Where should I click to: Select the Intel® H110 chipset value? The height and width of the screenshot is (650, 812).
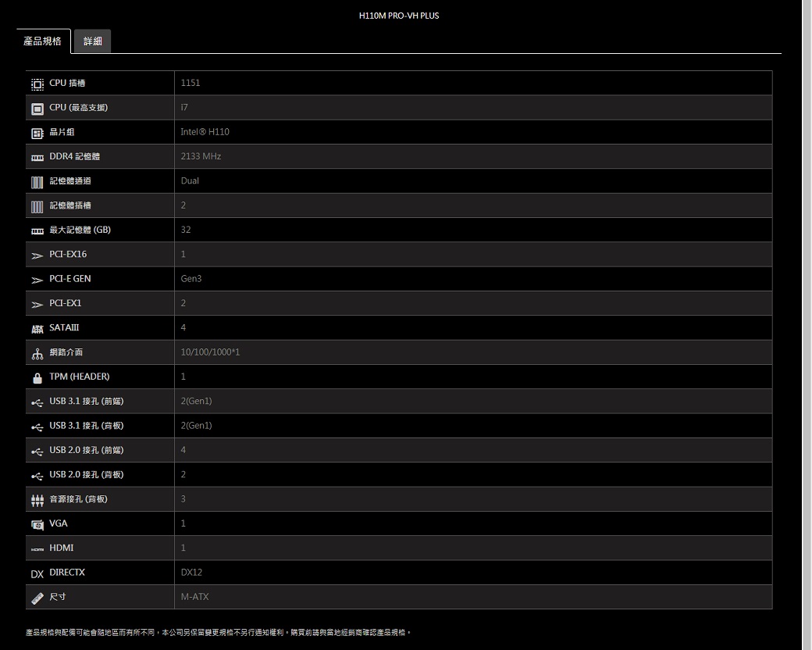pyautogui.click(x=205, y=132)
